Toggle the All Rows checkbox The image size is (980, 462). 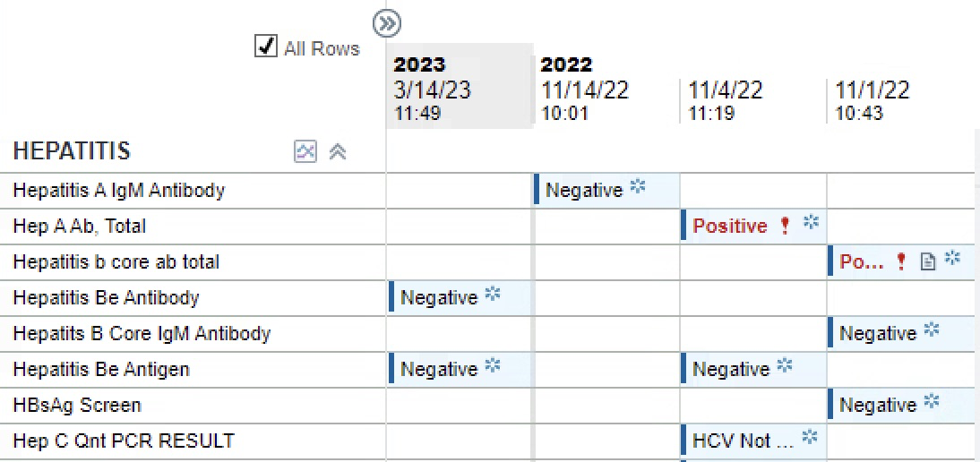coord(266,47)
